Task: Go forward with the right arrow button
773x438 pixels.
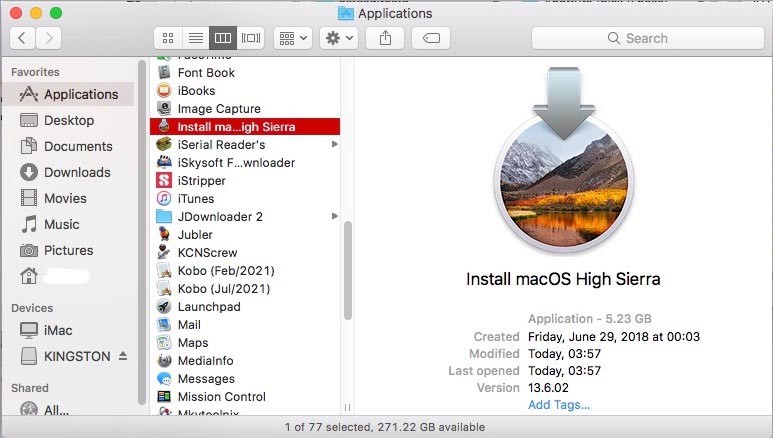Action: (48, 38)
